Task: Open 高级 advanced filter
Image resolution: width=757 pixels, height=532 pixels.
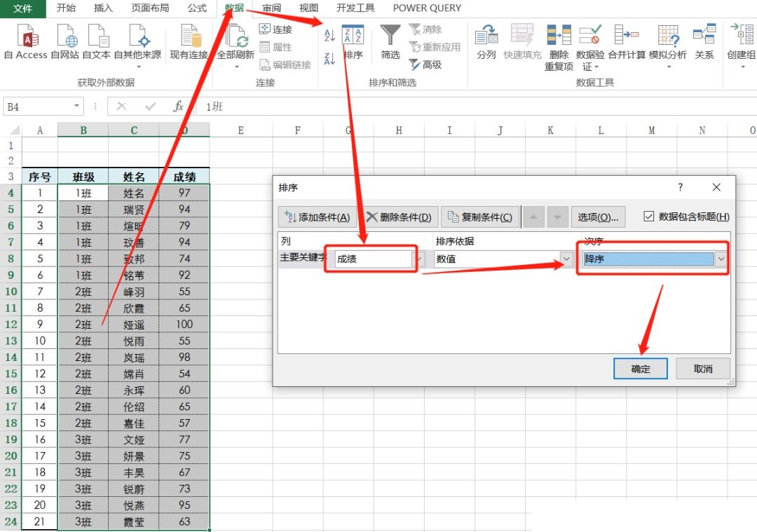Action: click(425, 64)
